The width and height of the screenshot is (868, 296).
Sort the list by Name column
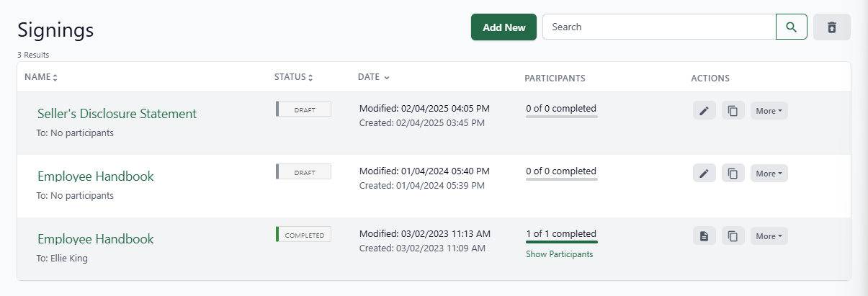click(41, 77)
